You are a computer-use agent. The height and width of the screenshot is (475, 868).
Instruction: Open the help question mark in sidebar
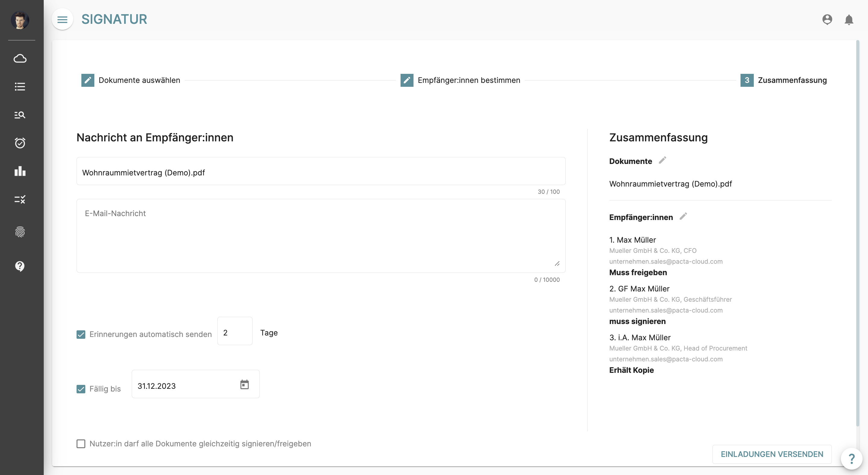tap(20, 266)
